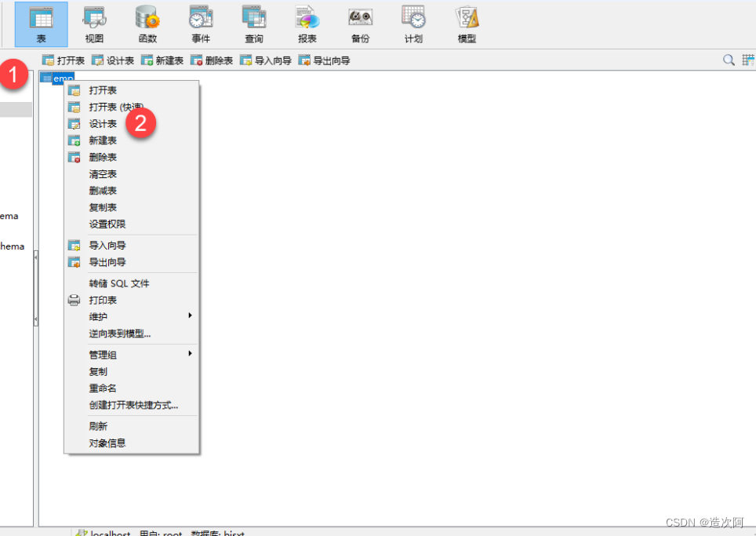Select the 表 (Table) icon in main toolbar
Screen dimensions: 756x536
[x=41, y=24]
